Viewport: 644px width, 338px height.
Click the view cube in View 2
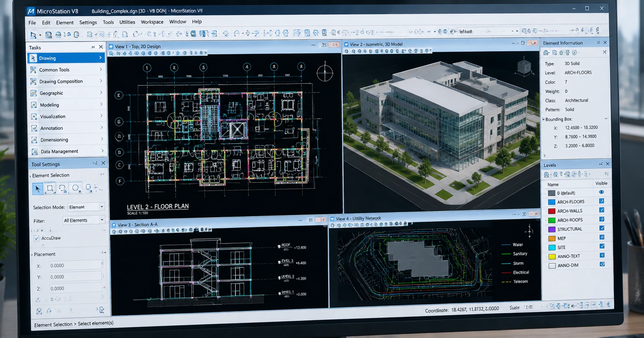click(x=524, y=67)
